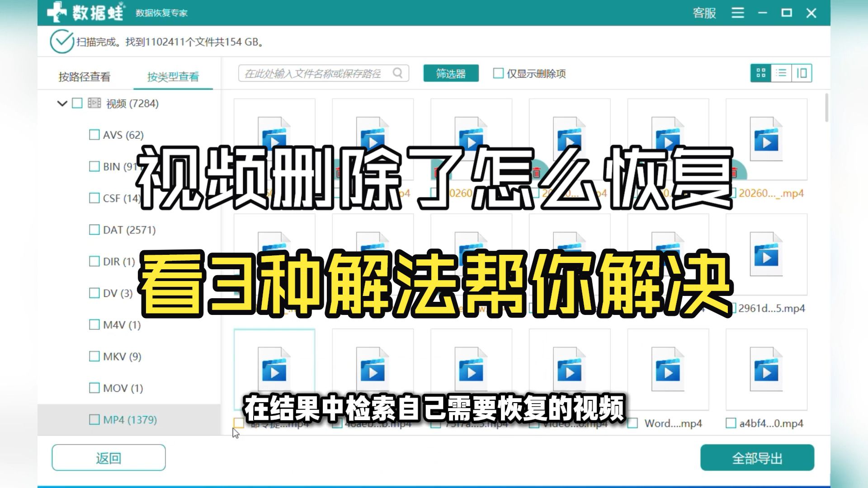Check the MP4 (1379) checkbox

94,419
